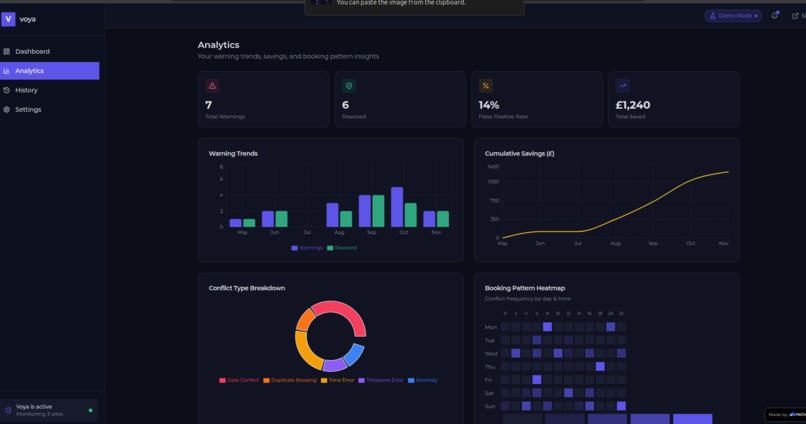This screenshot has height=424, width=806.
Task: Click the Resolved shield icon
Action: click(x=349, y=86)
